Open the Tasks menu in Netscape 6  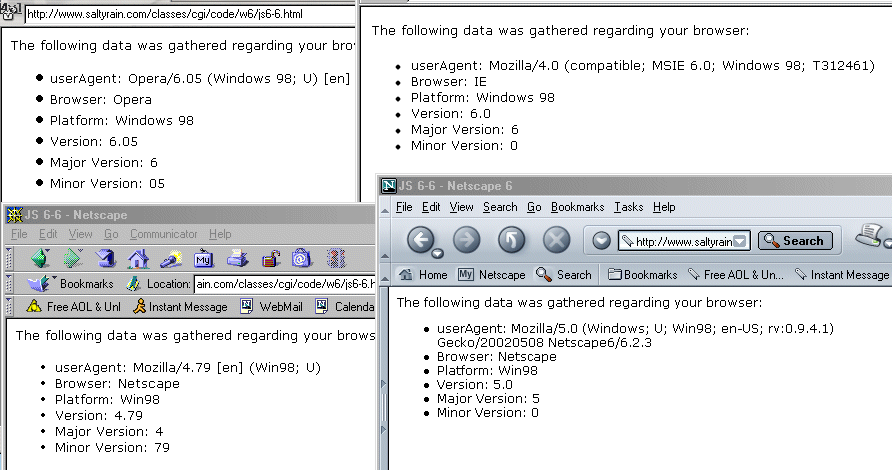coord(629,207)
